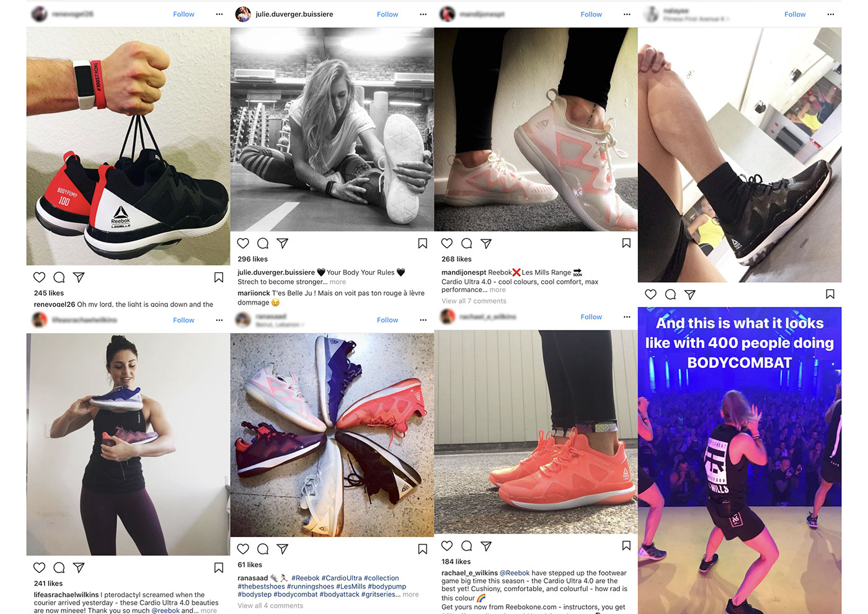Open the #Reebok hashtag link
868x614 pixels.
pos(306,578)
